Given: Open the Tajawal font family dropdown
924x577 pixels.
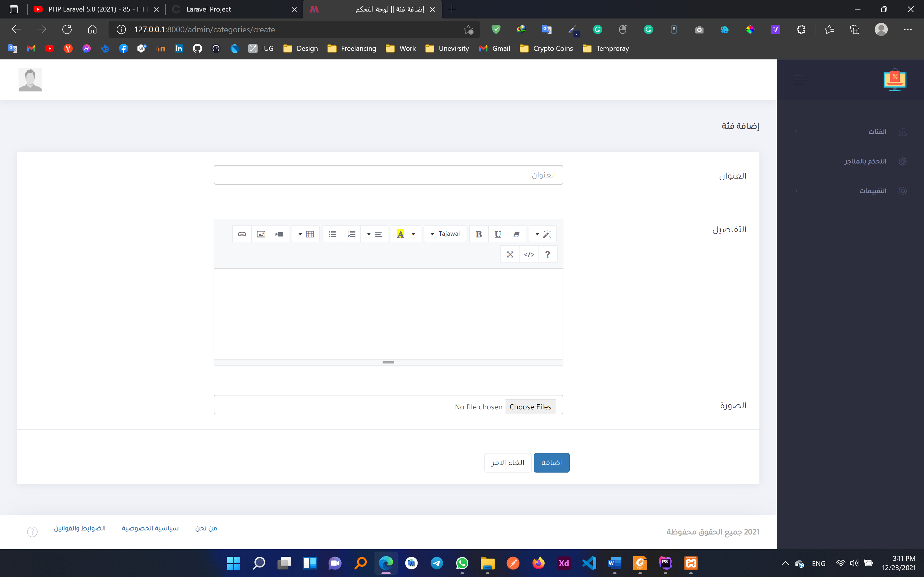Looking at the screenshot, I should 445,234.
